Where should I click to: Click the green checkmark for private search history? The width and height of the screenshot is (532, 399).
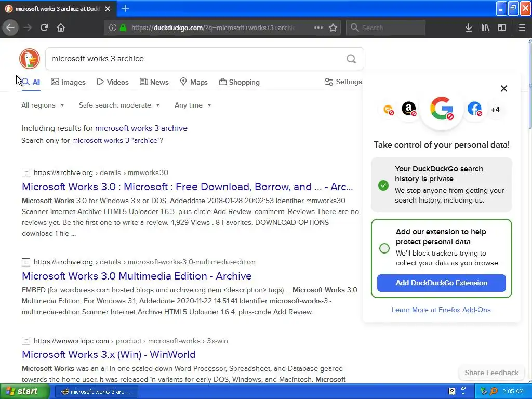point(383,185)
